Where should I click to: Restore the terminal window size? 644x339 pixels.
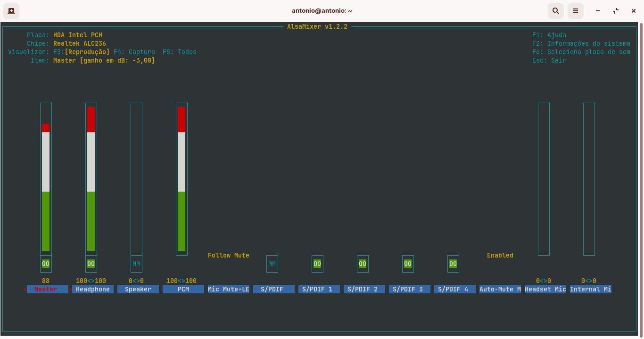point(616,10)
